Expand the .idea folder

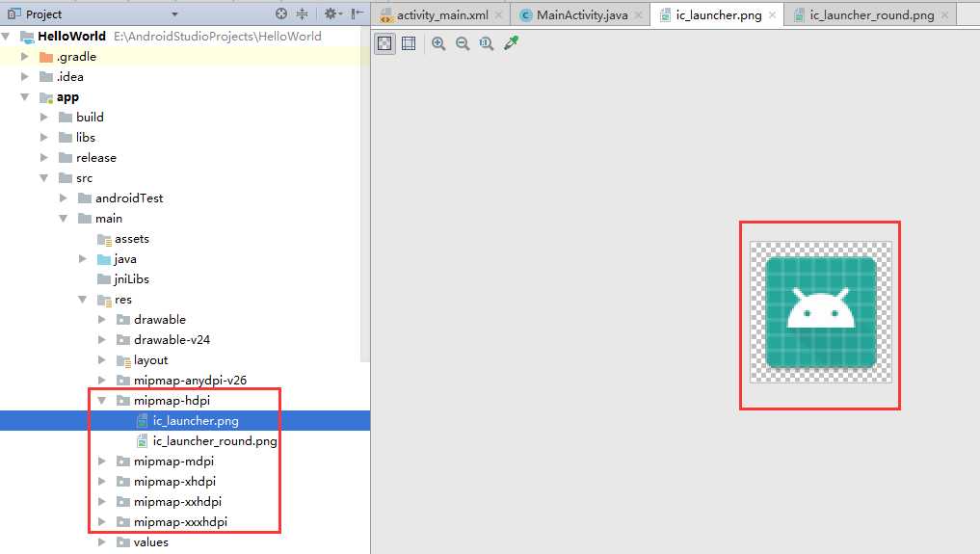25,77
